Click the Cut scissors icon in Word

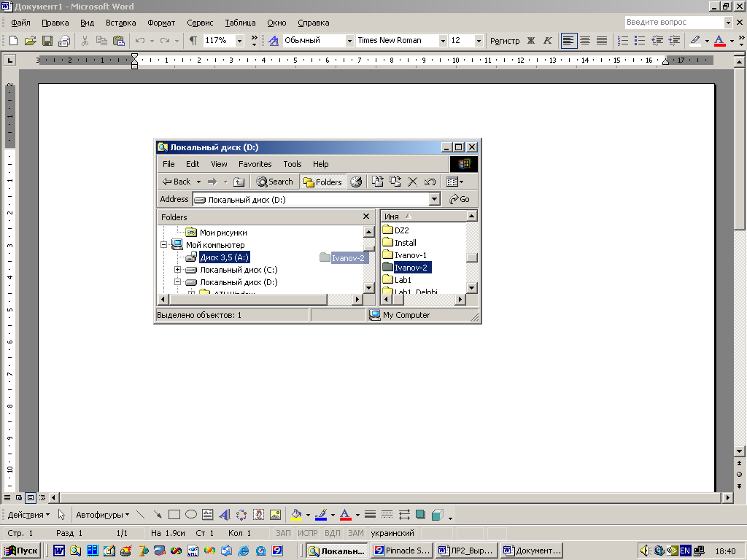point(85,41)
